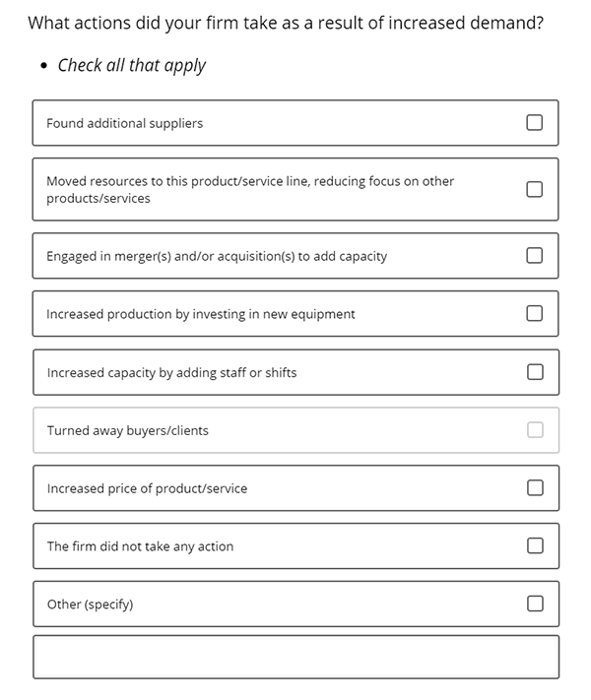Click the Turned away buyers/clients option label
The height and width of the screenshot is (700, 591).
128,431
